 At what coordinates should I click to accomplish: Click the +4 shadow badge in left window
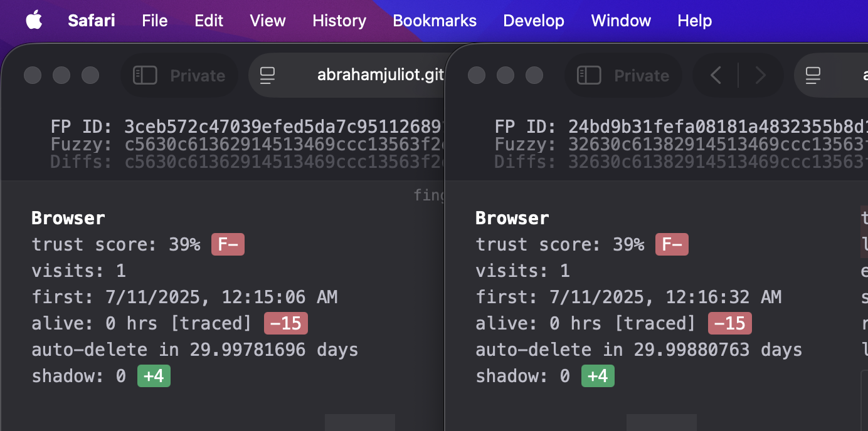tap(154, 376)
